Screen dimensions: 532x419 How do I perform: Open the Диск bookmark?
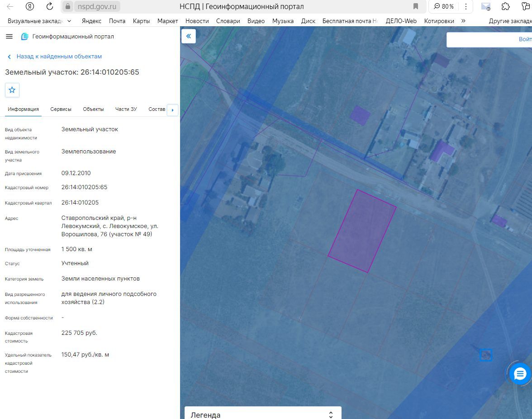308,21
